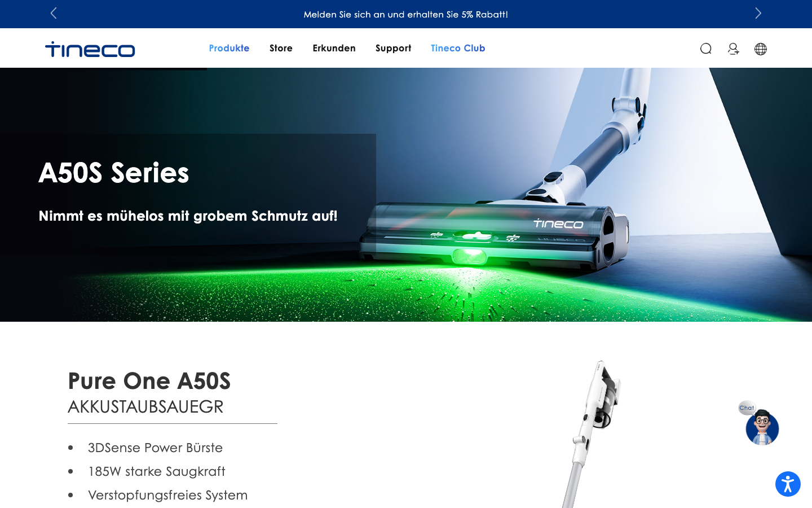
Task: Open the globe language selector
Action: 760,49
